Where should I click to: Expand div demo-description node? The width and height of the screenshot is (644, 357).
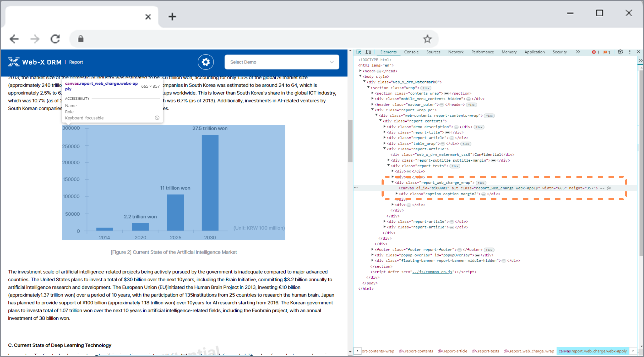[384, 127]
